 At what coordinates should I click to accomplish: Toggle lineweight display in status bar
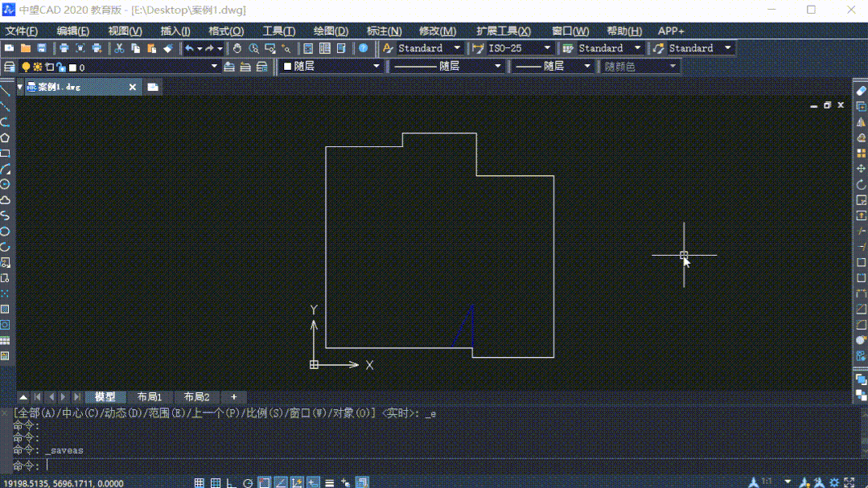329,482
